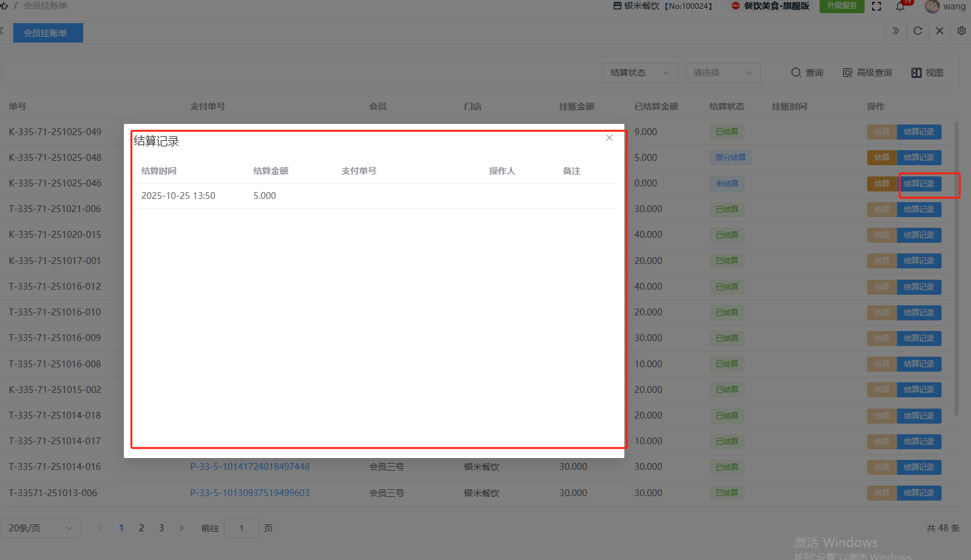Switch to the 会员挂账单 tab
This screenshot has height=560, width=971.
(x=48, y=33)
